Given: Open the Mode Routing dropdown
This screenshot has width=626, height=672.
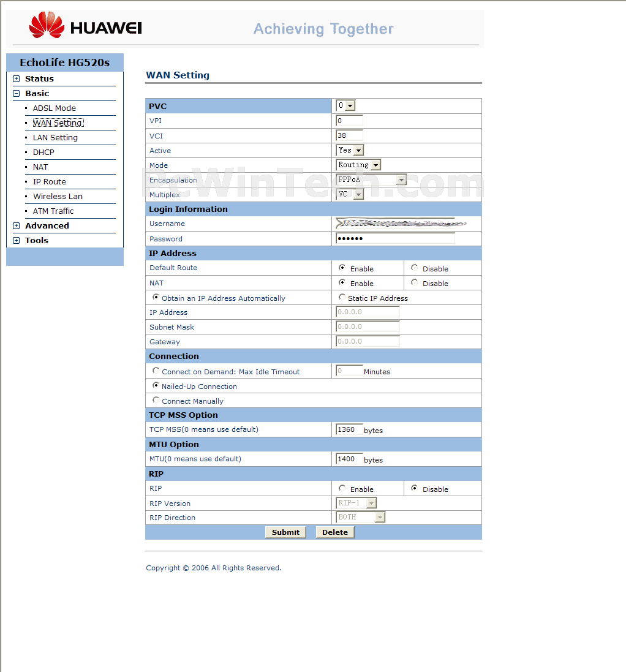Looking at the screenshot, I should click(358, 165).
